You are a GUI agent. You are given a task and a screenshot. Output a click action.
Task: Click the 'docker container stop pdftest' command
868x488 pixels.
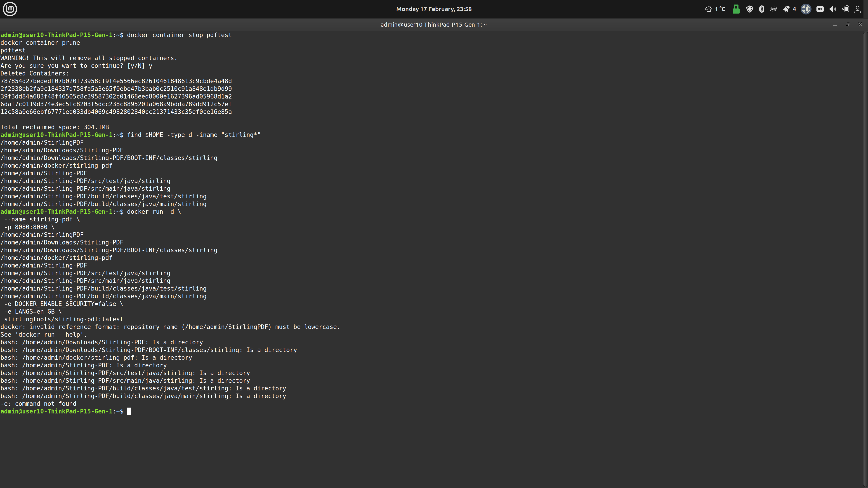coord(179,35)
